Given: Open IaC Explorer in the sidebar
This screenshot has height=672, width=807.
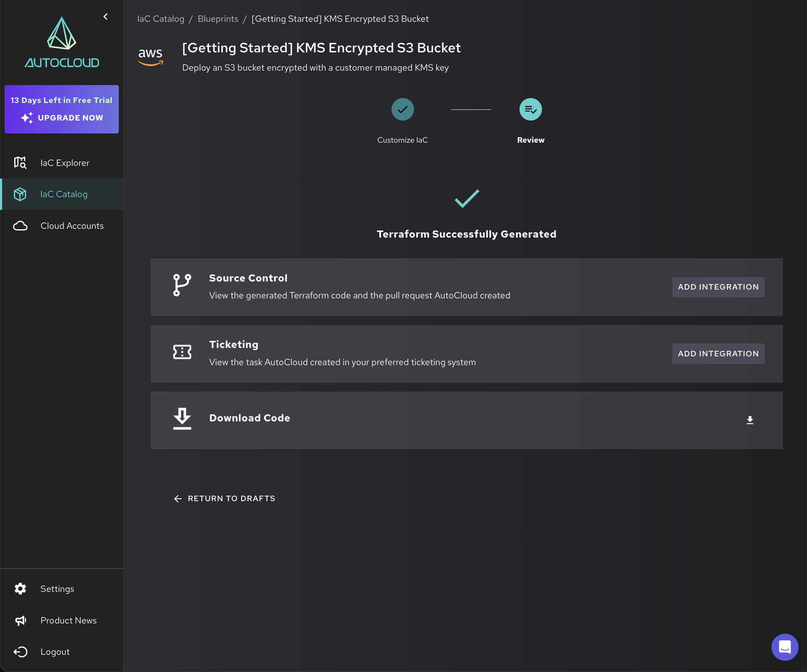Looking at the screenshot, I should (65, 163).
